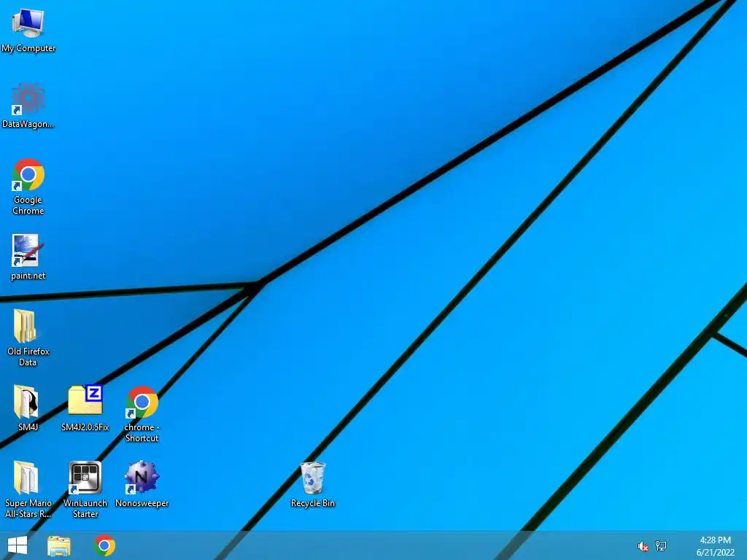Launch Chrome from the taskbar

[105, 545]
